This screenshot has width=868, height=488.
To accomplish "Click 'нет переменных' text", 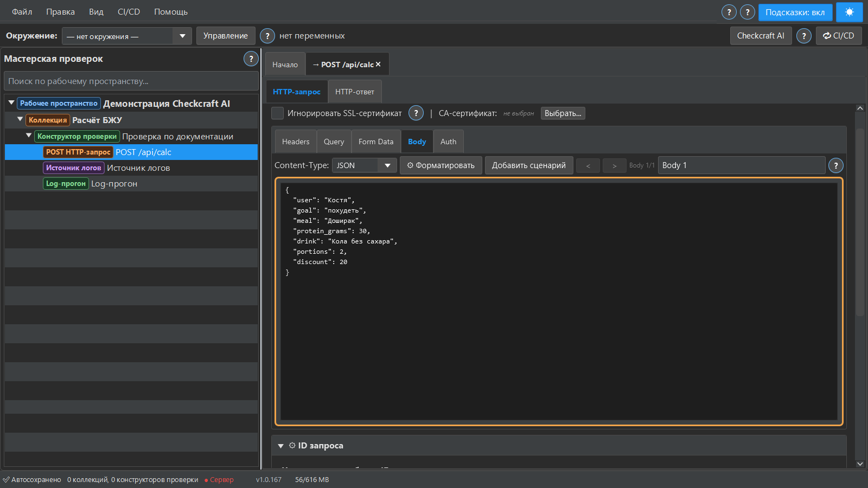I will point(312,36).
